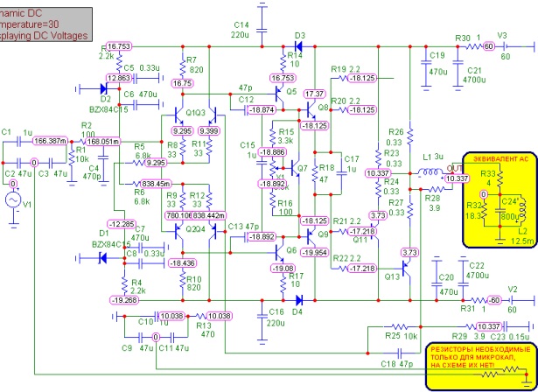
Task: Click the 16.75 node voltage label
Action: (x=183, y=83)
